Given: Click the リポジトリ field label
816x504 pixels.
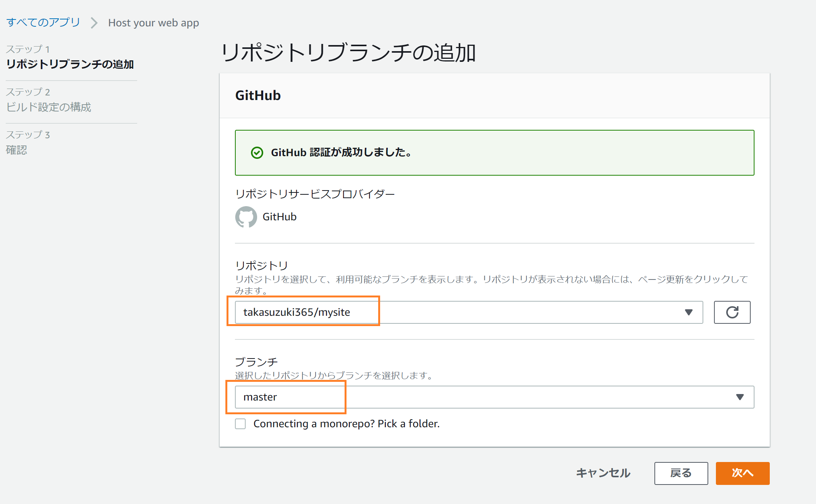Looking at the screenshot, I should tap(262, 265).
